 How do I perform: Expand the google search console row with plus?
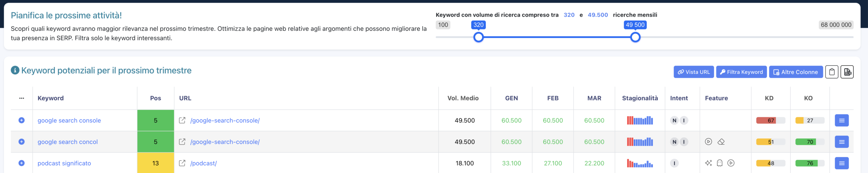[21, 120]
